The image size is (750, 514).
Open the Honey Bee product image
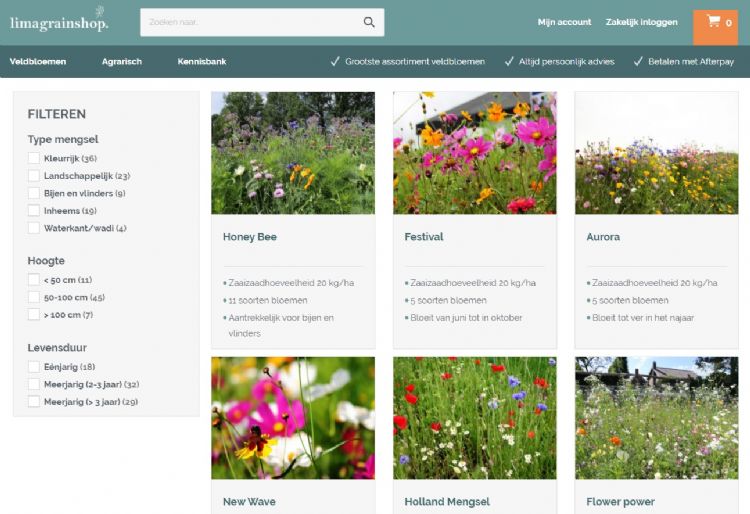(x=293, y=153)
